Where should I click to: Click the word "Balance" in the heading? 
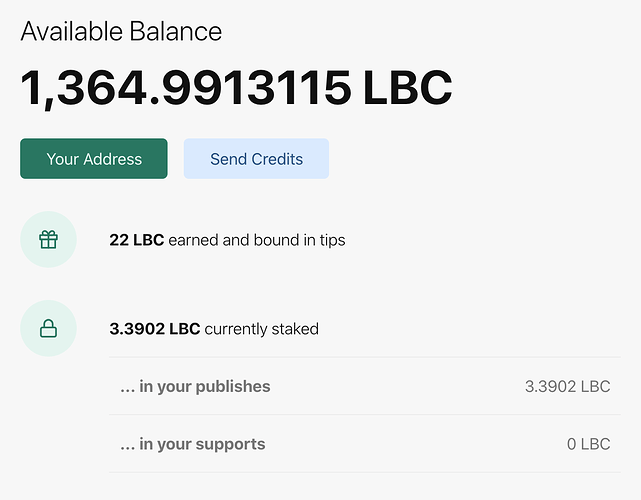click(x=175, y=31)
